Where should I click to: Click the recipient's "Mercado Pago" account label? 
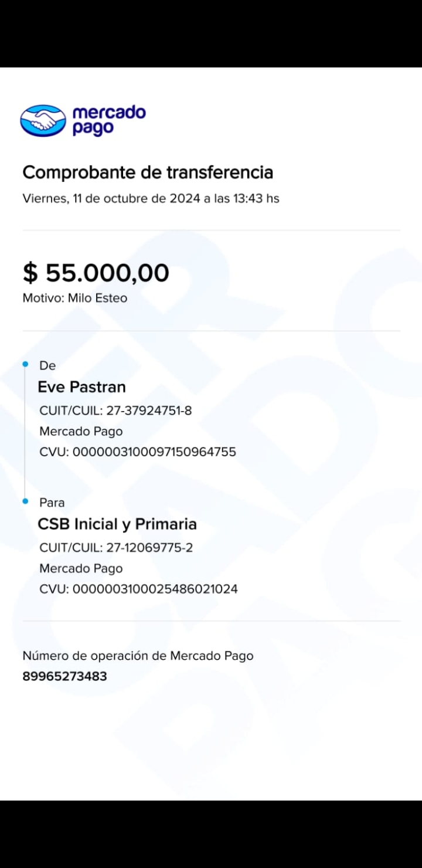tap(81, 568)
